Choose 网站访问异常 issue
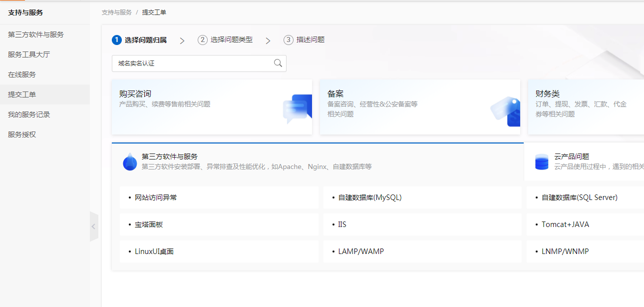This screenshot has height=307, width=644. point(219,197)
